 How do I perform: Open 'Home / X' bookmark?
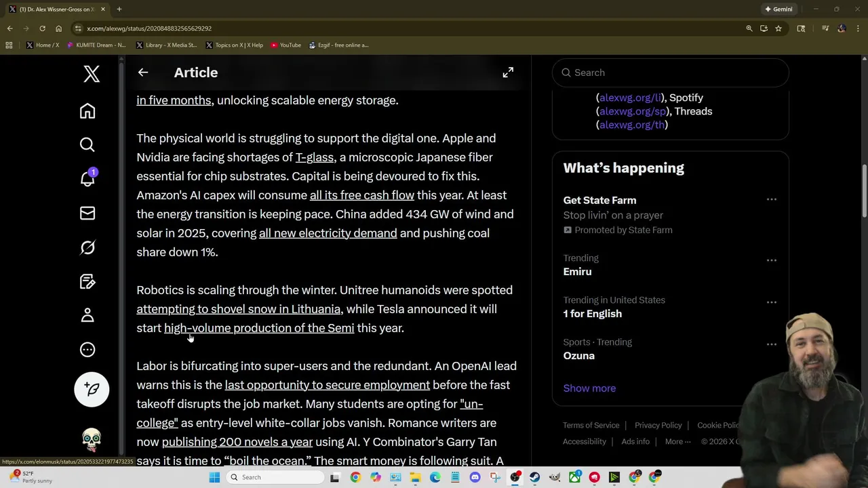point(43,45)
